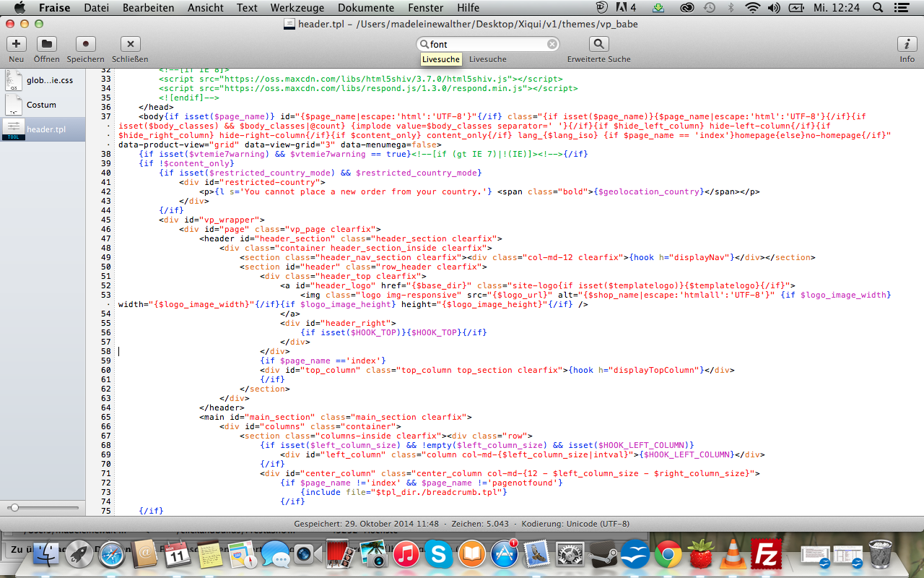Open Messages chat bubble in Dock
The image size is (924, 578).
(x=276, y=555)
